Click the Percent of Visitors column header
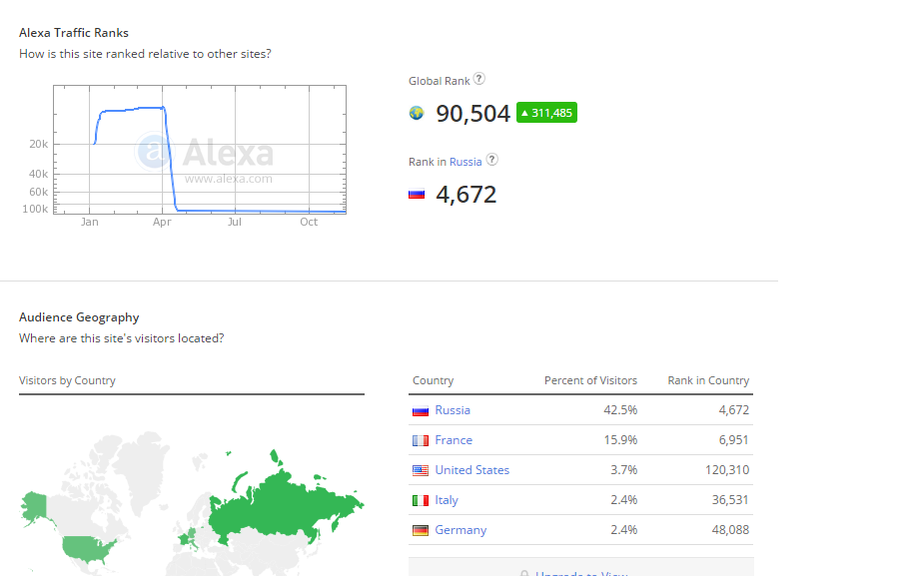 coord(591,380)
